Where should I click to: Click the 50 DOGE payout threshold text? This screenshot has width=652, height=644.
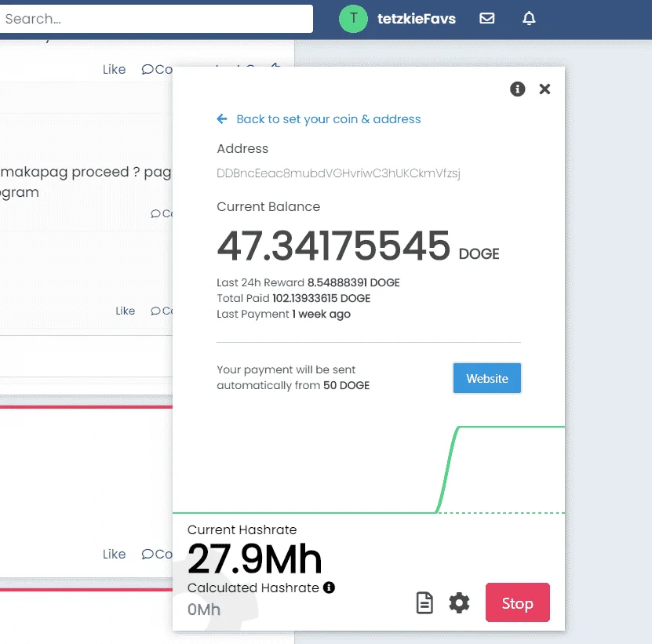pyautogui.click(x=346, y=385)
